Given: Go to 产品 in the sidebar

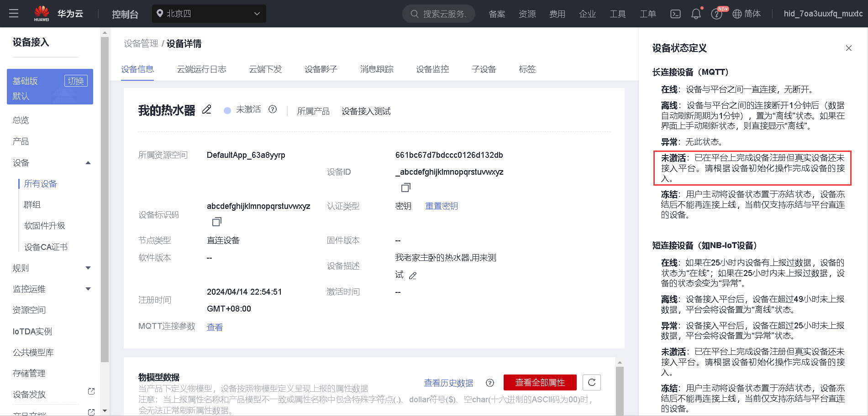Looking at the screenshot, I should [21, 141].
